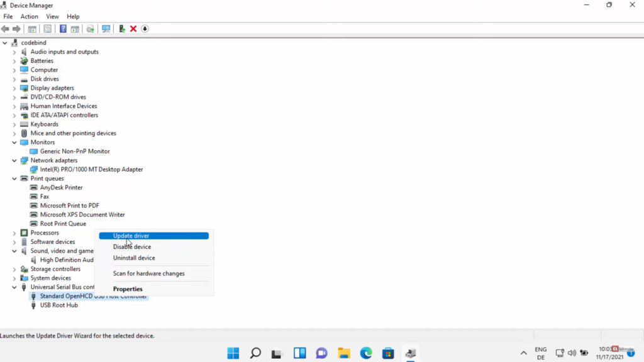The image size is (644, 362).
Task: Toggle Show/Hide Console Tree toolbar icon
Action: [32, 29]
